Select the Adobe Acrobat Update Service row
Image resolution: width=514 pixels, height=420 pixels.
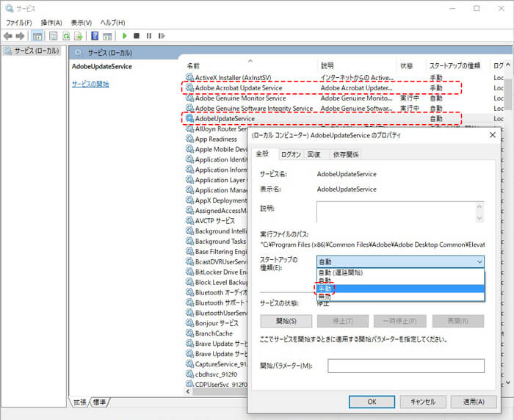click(344, 87)
